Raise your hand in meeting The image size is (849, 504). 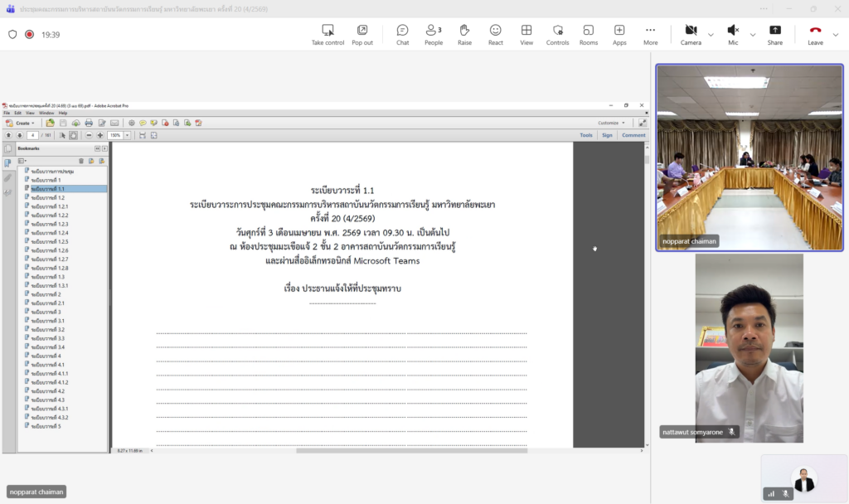coord(464,34)
